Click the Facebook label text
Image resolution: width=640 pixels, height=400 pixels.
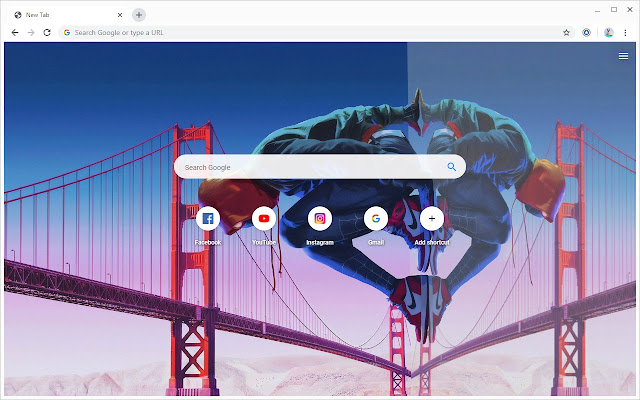[208, 242]
